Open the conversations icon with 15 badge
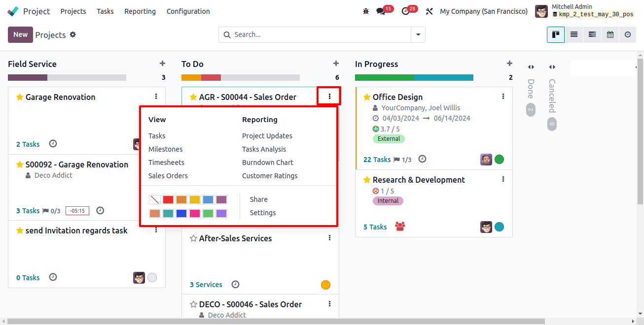Image resolution: width=644 pixels, height=325 pixels. tap(381, 11)
